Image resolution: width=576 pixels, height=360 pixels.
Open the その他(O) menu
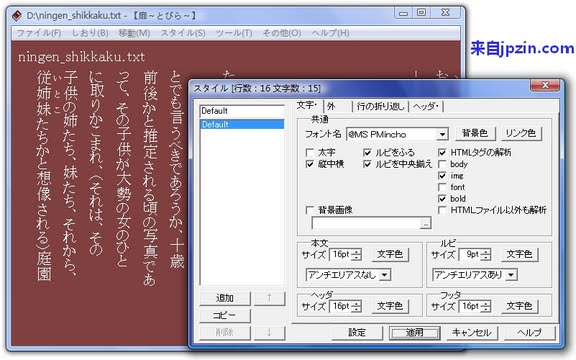click(282, 33)
